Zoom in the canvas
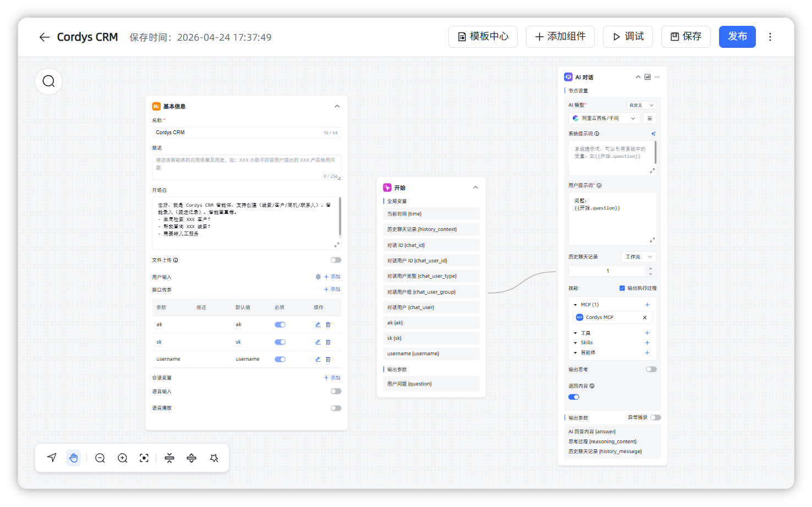The height and width of the screenshot is (507, 812). 123,458
